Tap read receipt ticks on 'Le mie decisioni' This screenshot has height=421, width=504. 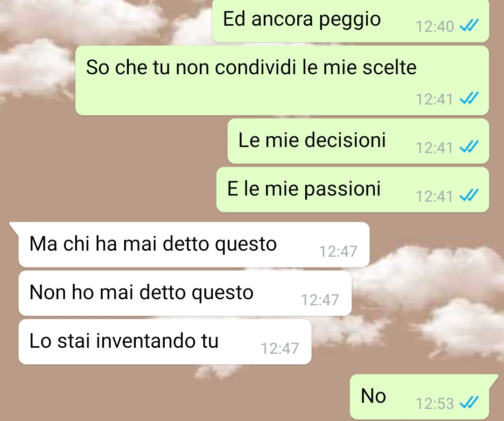click(x=469, y=147)
